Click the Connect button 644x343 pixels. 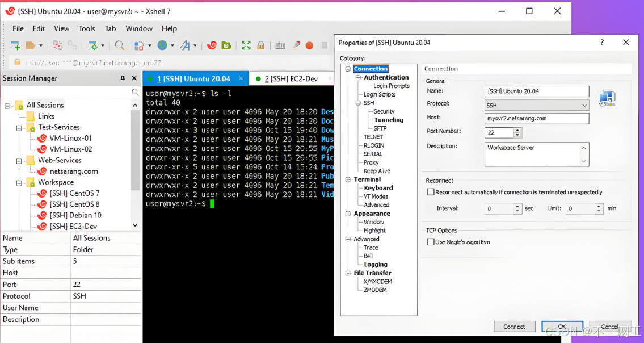(x=514, y=327)
